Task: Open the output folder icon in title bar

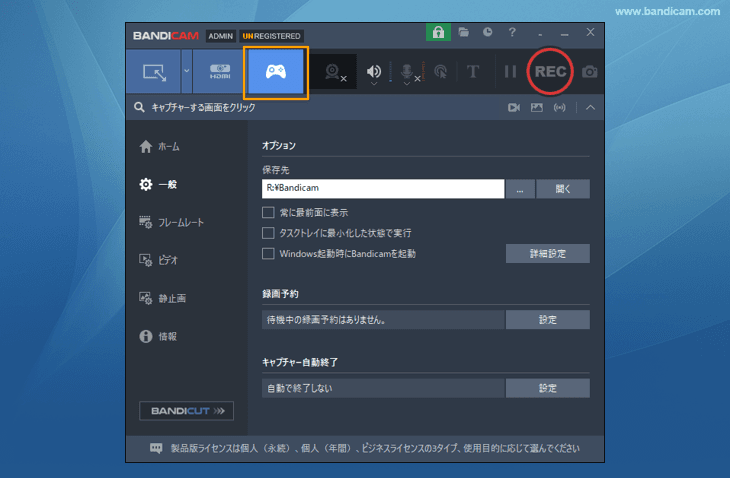Action: [463, 32]
